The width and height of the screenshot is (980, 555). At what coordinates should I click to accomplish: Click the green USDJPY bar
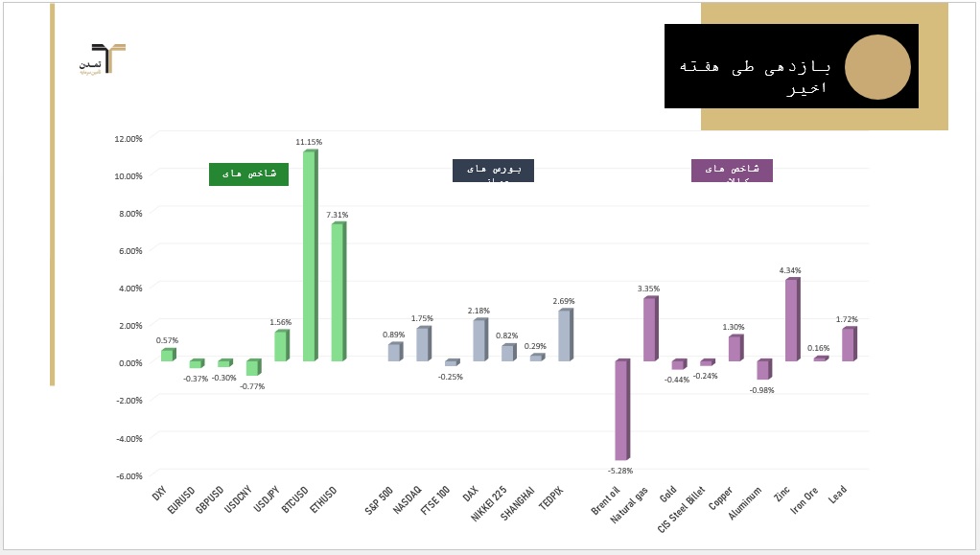point(281,346)
